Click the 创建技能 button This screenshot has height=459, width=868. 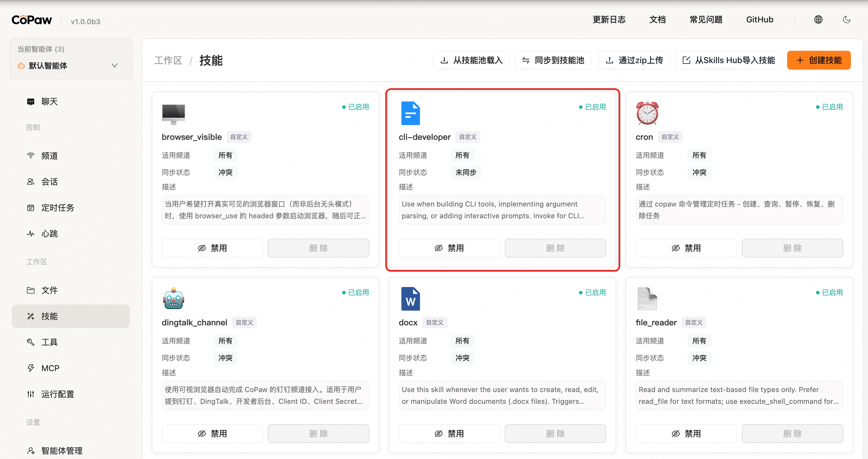818,60
